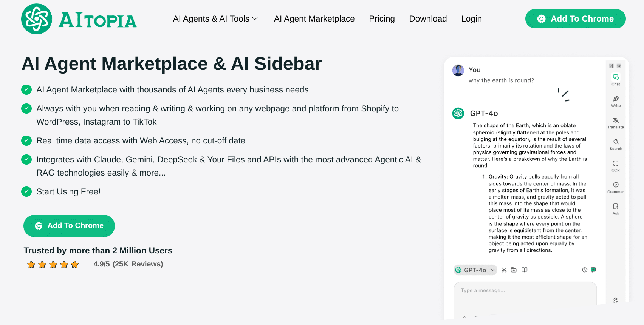The height and width of the screenshot is (325, 644).
Task: Select the Write pen icon
Action: pyautogui.click(x=616, y=101)
